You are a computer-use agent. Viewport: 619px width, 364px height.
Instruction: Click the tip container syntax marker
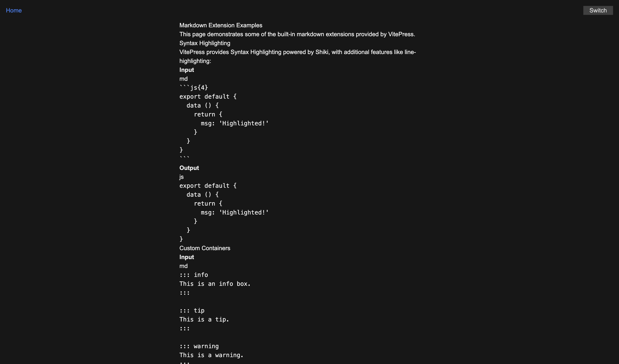click(x=192, y=310)
